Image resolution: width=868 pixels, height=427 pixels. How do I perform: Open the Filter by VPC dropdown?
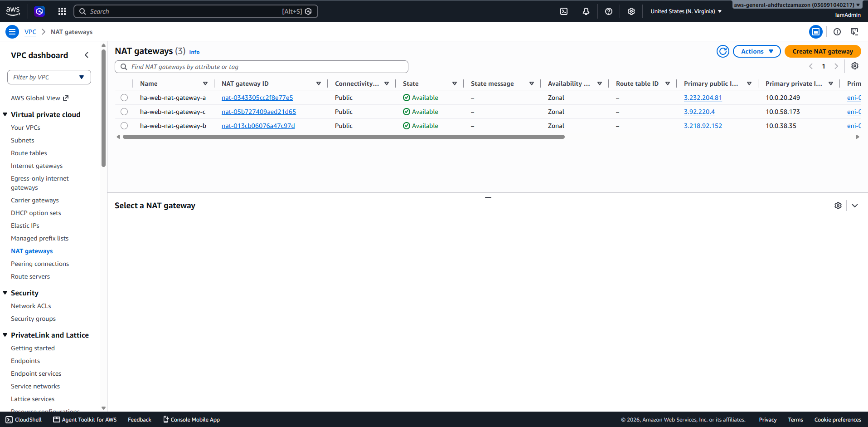(x=49, y=77)
